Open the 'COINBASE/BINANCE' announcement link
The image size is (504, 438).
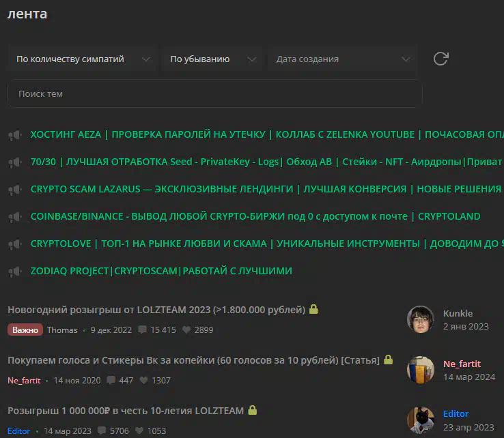click(255, 216)
